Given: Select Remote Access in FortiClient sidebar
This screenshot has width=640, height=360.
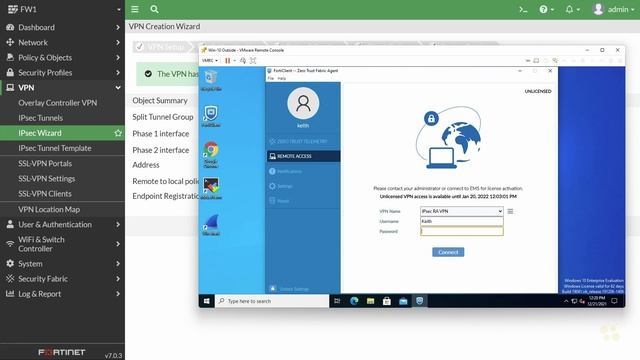Looking at the screenshot, I should point(303,156).
